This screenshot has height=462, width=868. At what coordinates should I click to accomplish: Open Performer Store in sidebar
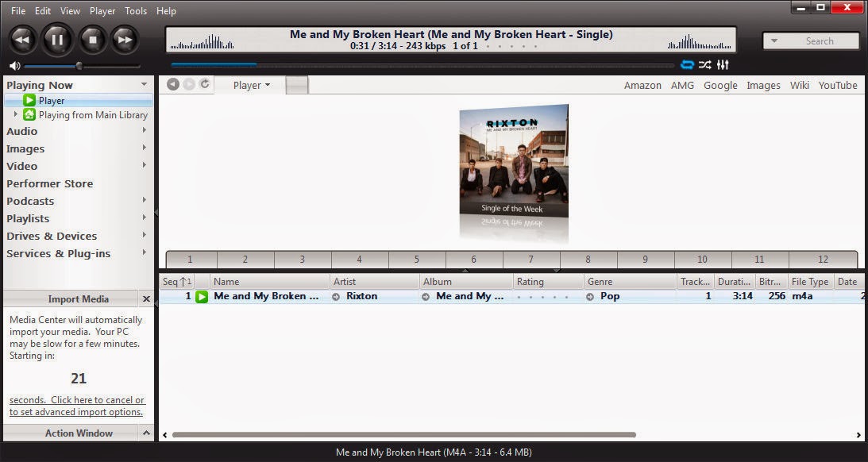coord(50,183)
